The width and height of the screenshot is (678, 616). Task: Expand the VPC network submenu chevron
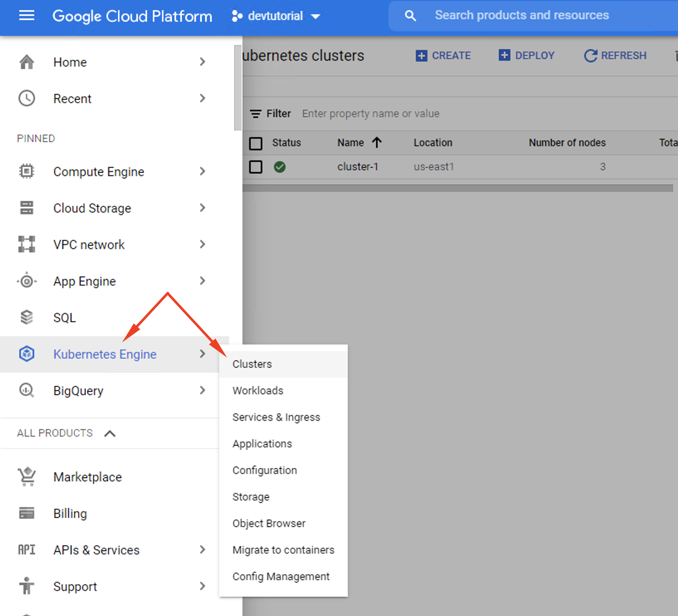(202, 244)
